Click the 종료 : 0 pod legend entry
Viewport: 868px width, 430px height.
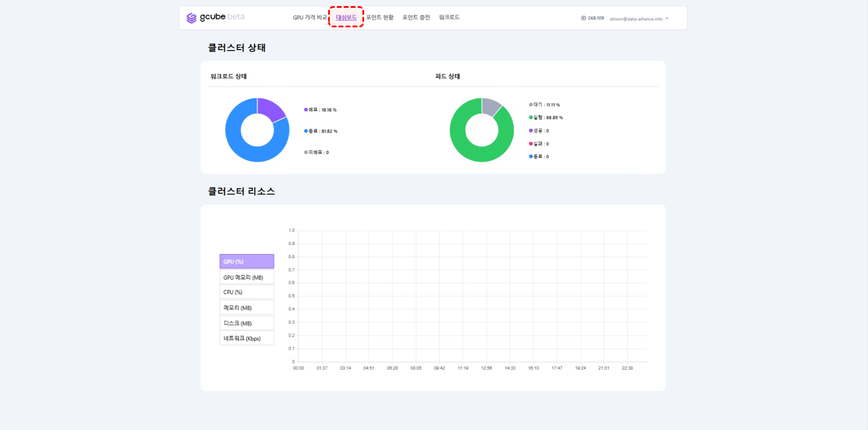[x=539, y=157]
